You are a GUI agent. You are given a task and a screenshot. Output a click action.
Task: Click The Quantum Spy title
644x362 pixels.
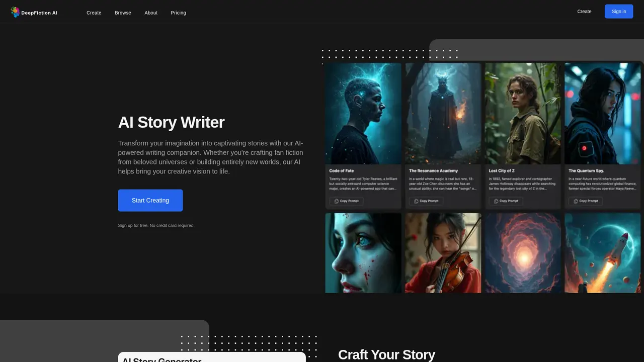click(586, 171)
